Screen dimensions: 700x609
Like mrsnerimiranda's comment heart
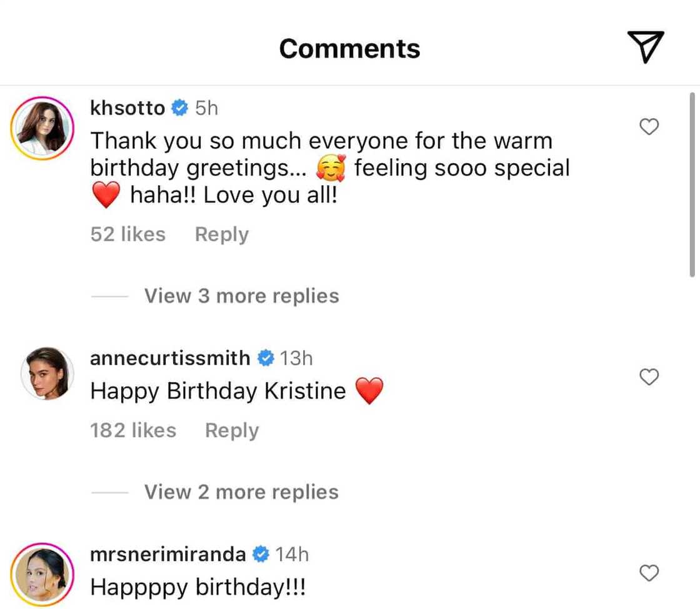[650, 573]
